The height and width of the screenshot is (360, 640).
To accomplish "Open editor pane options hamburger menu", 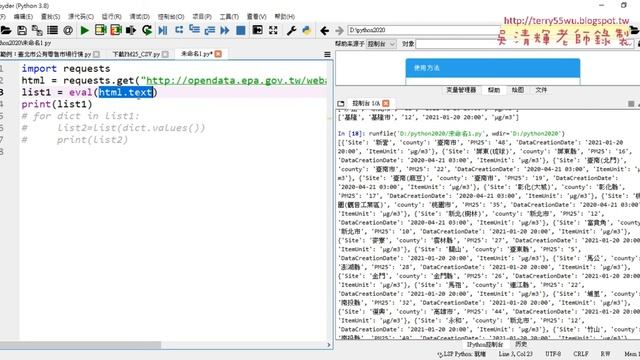I will pyautogui.click(x=327, y=54).
